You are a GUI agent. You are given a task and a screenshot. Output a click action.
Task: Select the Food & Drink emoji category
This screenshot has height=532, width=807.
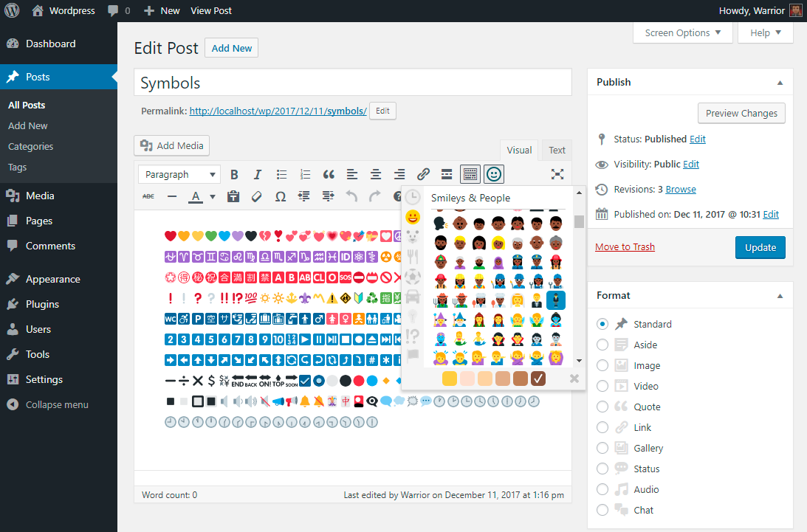(x=413, y=258)
